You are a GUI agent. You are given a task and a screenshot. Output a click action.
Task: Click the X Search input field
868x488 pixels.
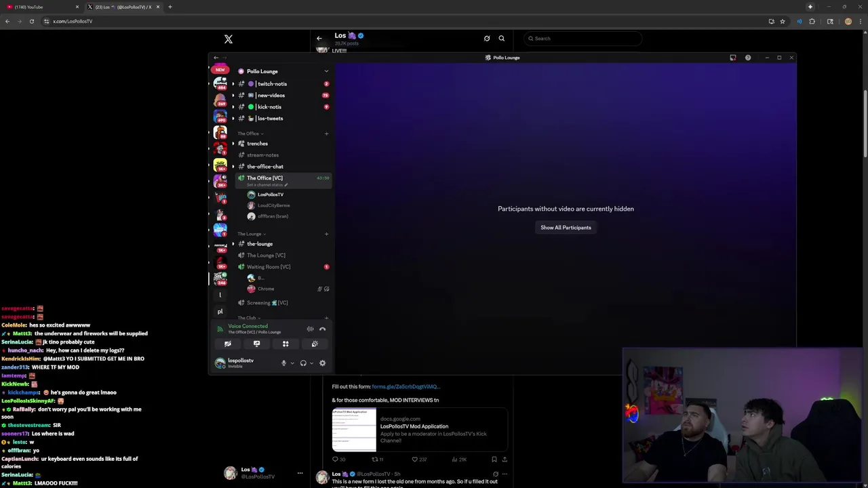click(x=583, y=39)
